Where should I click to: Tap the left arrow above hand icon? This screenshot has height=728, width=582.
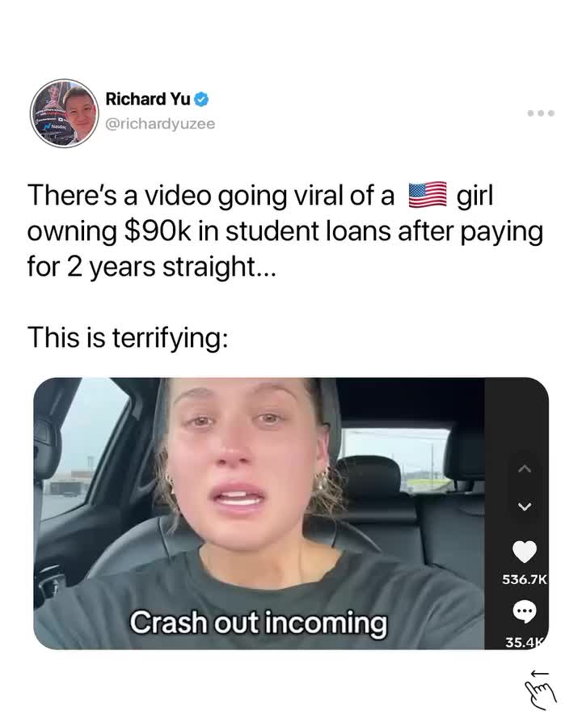tap(540, 673)
